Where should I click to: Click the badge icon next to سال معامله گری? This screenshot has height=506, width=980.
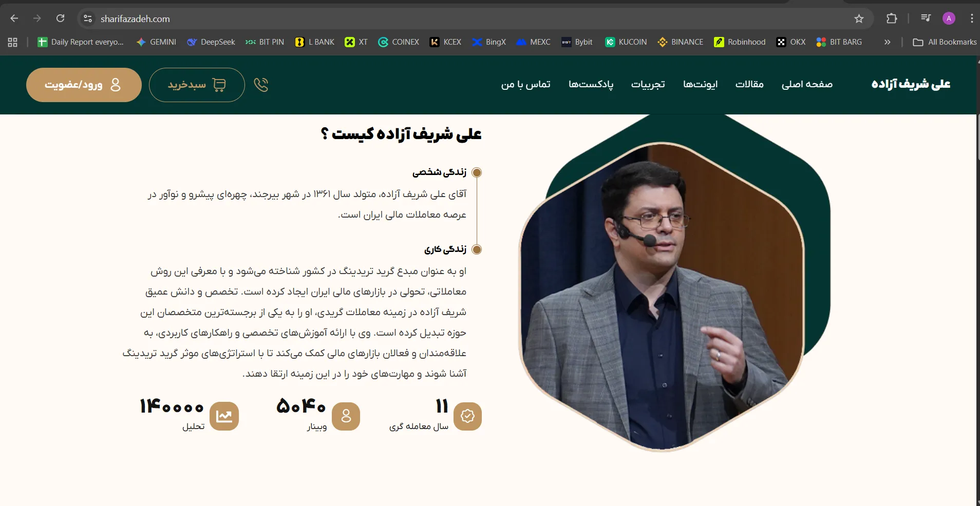467,417
